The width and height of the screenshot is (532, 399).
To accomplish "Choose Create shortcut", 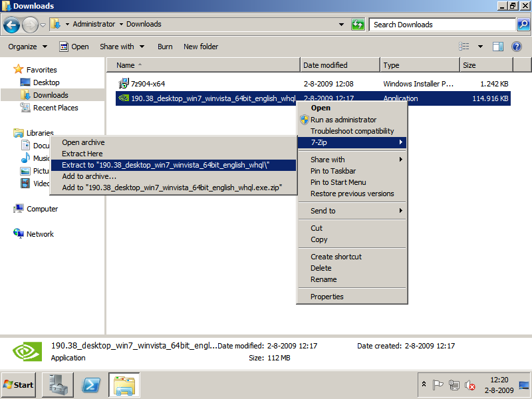I will click(x=352, y=257).
